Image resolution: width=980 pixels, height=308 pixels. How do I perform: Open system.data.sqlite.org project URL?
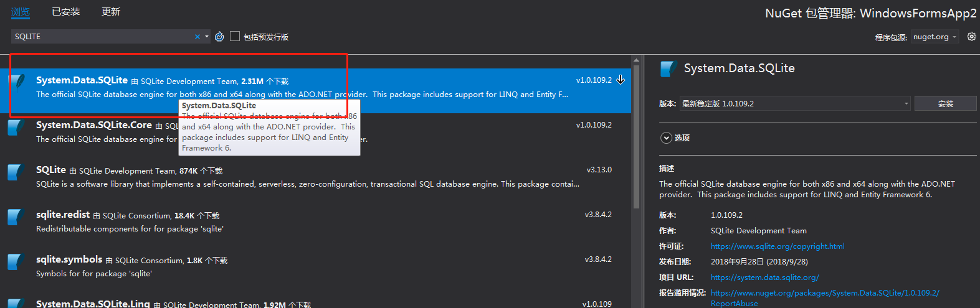pos(764,278)
